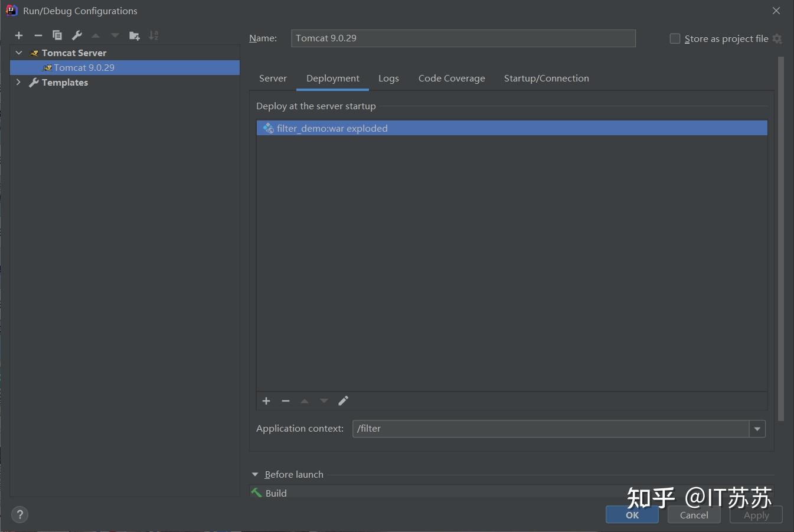Go to the Code Coverage tab
Viewport: 794px width, 532px height.
452,79
